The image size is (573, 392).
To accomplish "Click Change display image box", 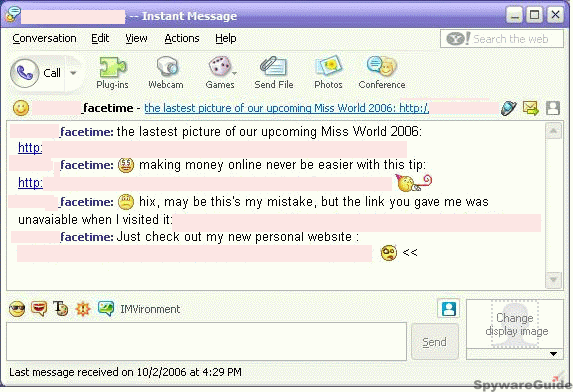I will pyautogui.click(x=515, y=324).
